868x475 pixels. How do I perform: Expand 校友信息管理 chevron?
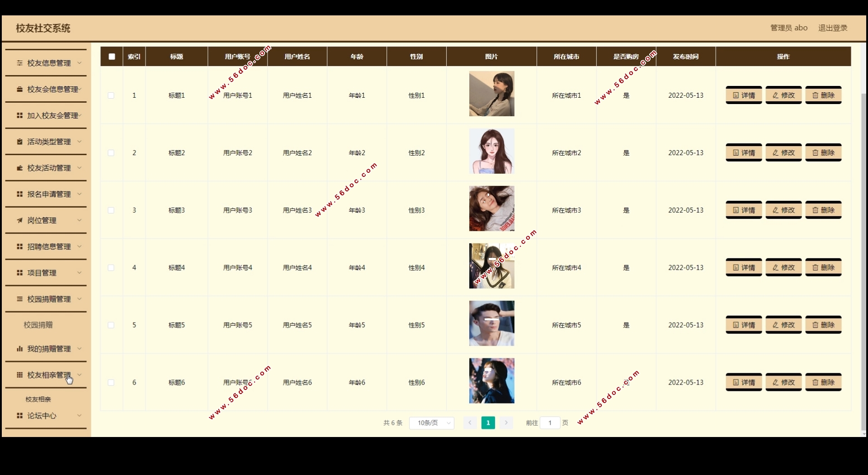click(80, 63)
